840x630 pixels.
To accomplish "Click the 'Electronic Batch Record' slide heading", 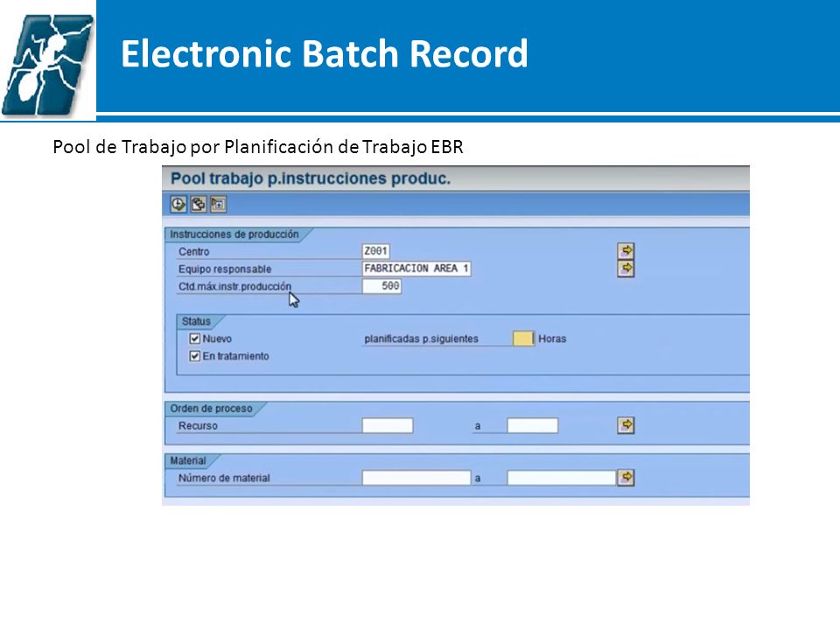I will tap(325, 53).
